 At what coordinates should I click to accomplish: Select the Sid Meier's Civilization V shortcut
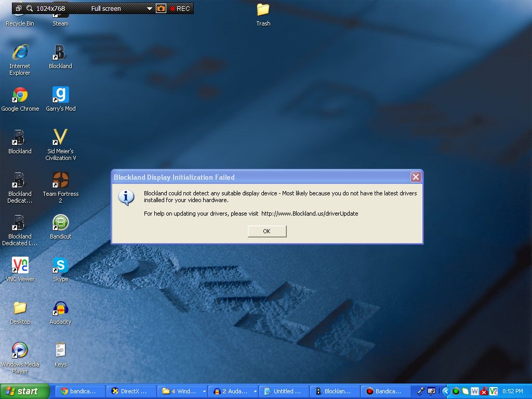point(61,145)
